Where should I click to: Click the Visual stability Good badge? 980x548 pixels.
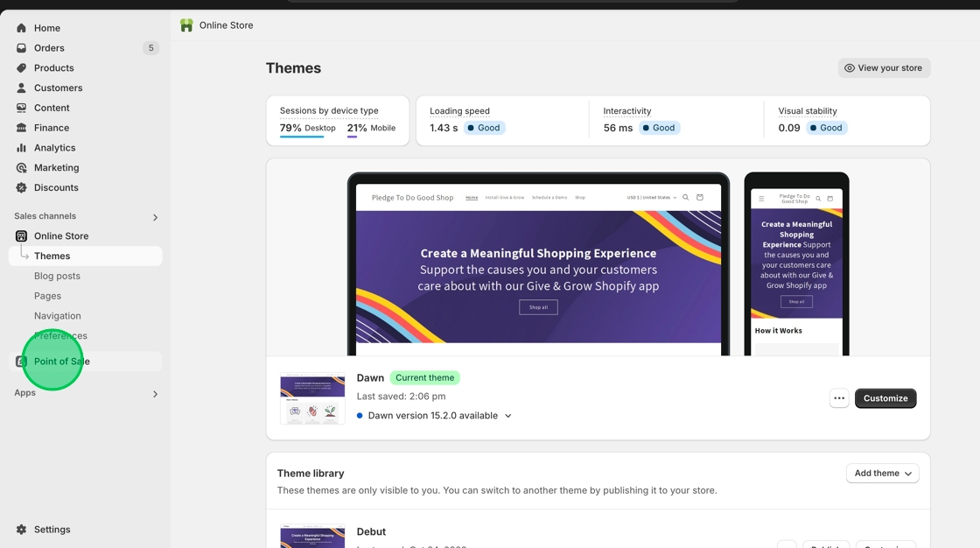pyautogui.click(x=826, y=128)
